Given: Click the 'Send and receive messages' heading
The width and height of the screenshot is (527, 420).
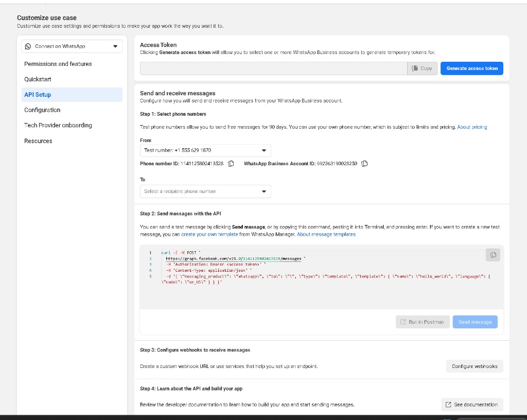Looking at the screenshot, I should coord(178,93).
